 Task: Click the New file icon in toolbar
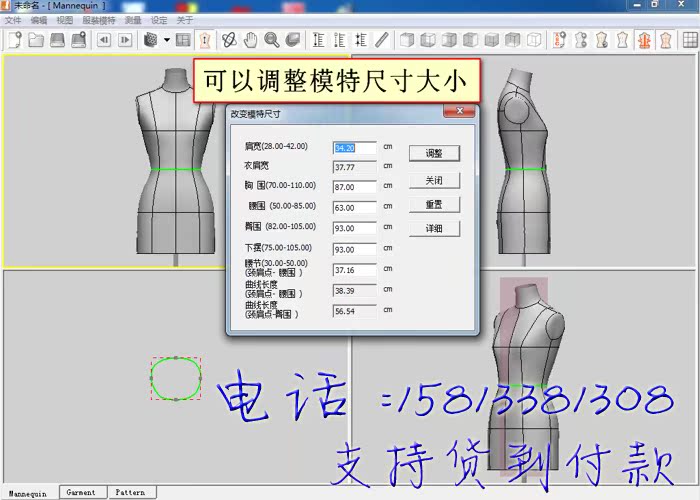(x=14, y=40)
